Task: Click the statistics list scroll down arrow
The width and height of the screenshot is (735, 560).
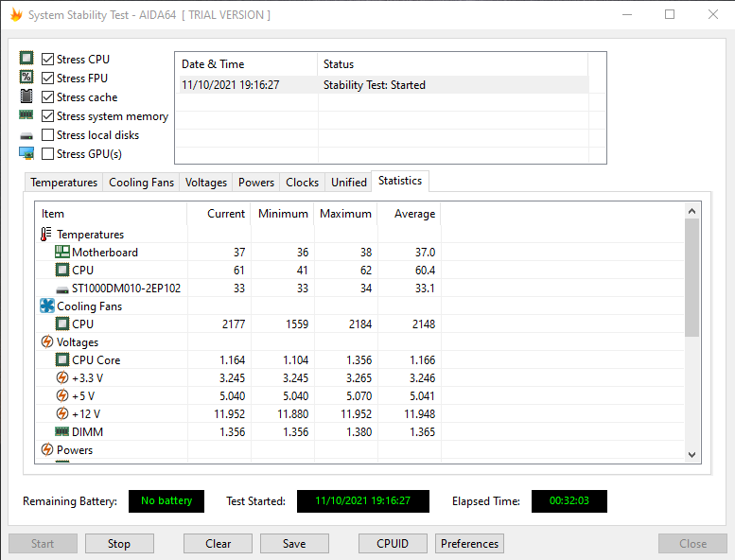Action: [x=691, y=455]
